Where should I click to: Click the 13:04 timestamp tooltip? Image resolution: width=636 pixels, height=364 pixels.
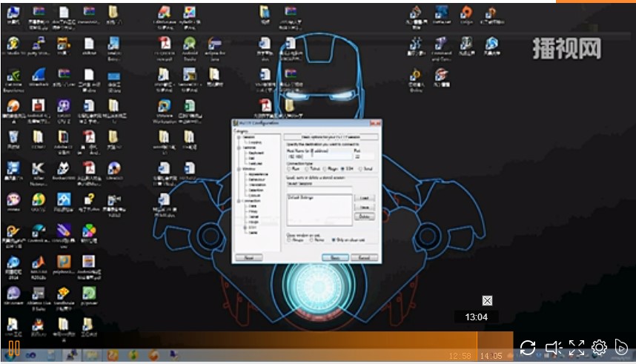pyautogui.click(x=476, y=317)
